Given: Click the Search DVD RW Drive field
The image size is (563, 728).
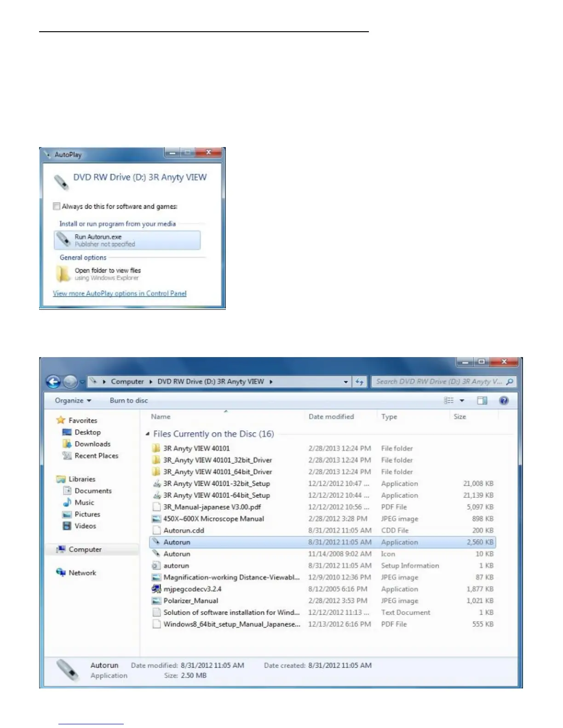Looking at the screenshot, I should [x=444, y=381].
